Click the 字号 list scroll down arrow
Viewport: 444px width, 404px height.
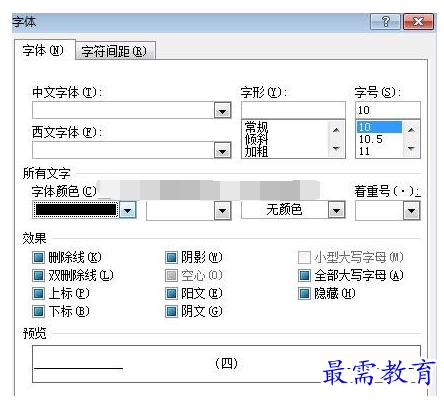click(x=411, y=148)
